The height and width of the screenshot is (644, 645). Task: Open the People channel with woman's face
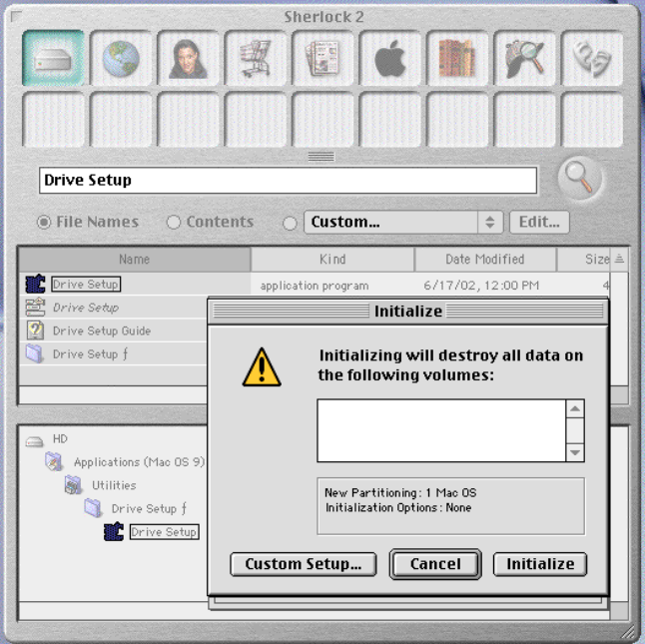pyautogui.click(x=188, y=58)
